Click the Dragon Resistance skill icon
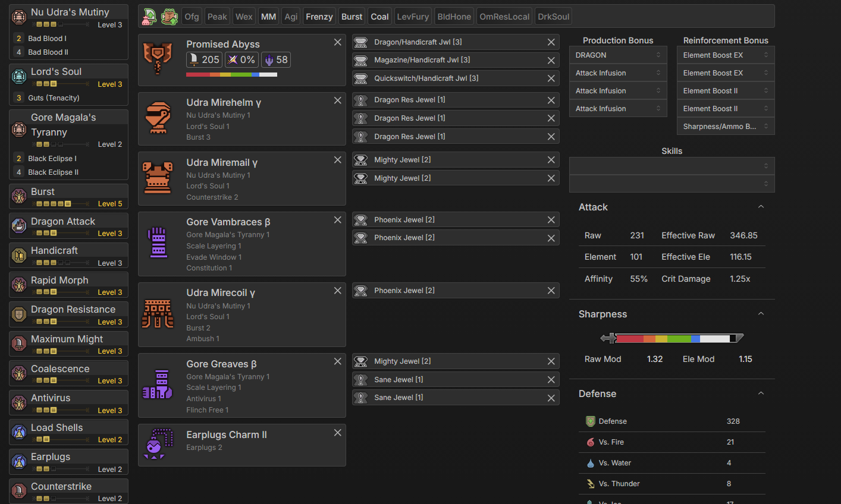 [x=19, y=314]
